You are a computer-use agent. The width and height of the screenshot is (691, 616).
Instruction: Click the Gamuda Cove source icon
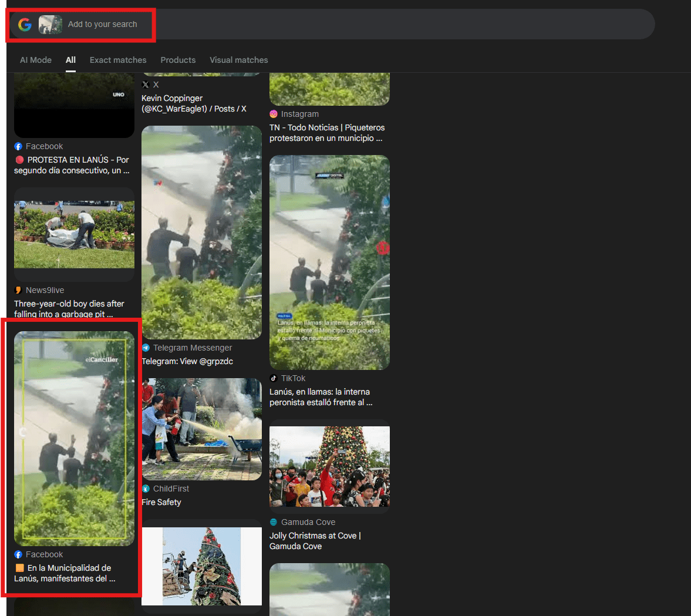274,522
